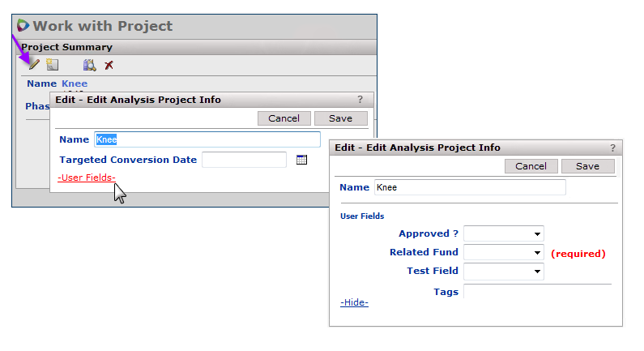Click Save in the right edit dialog
The width and height of the screenshot is (644, 351).
coord(587,166)
